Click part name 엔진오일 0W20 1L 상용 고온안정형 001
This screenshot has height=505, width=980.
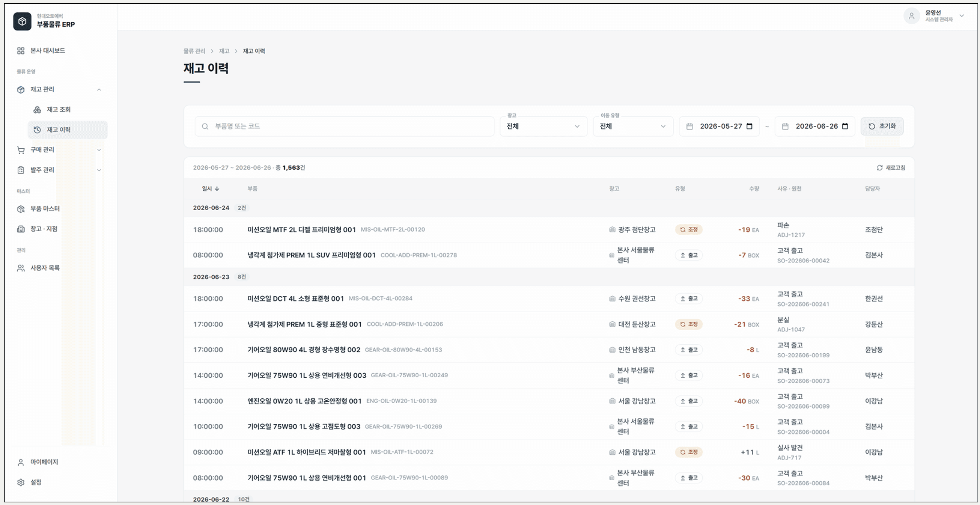(x=304, y=401)
